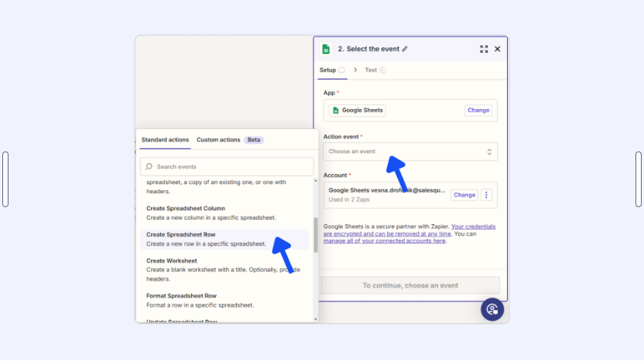Expand the step panel to full screen
The width and height of the screenshot is (644, 361).
(484, 49)
